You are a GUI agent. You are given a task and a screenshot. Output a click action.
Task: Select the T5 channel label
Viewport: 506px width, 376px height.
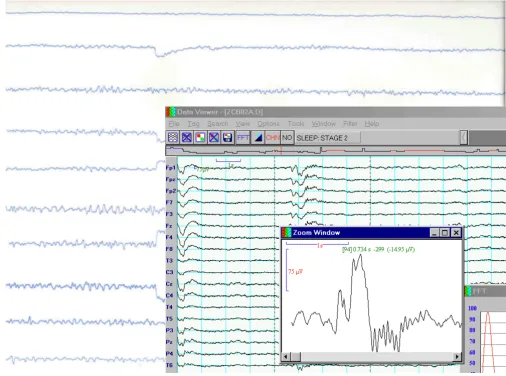point(169,319)
